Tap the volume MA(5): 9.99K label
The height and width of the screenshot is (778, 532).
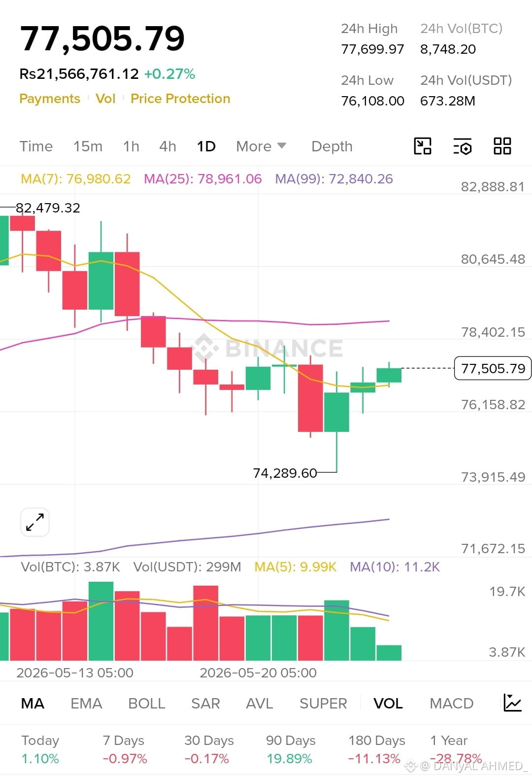point(296,567)
